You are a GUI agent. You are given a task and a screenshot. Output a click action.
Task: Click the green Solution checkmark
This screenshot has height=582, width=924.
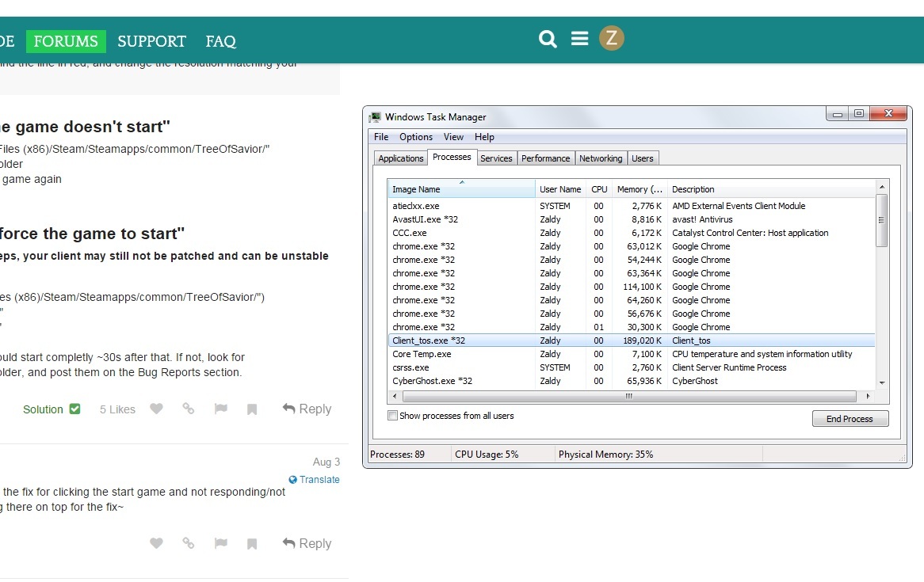pyautogui.click(x=74, y=409)
